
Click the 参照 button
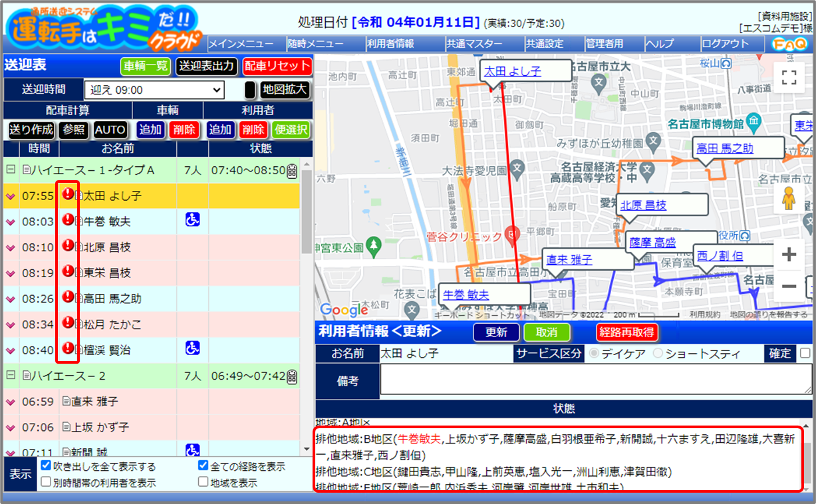74,130
